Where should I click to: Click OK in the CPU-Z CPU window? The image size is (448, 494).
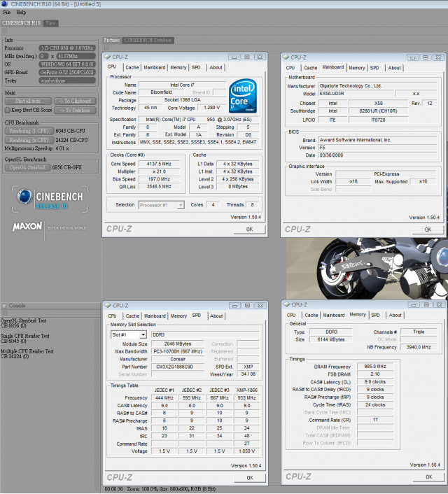[249, 230]
